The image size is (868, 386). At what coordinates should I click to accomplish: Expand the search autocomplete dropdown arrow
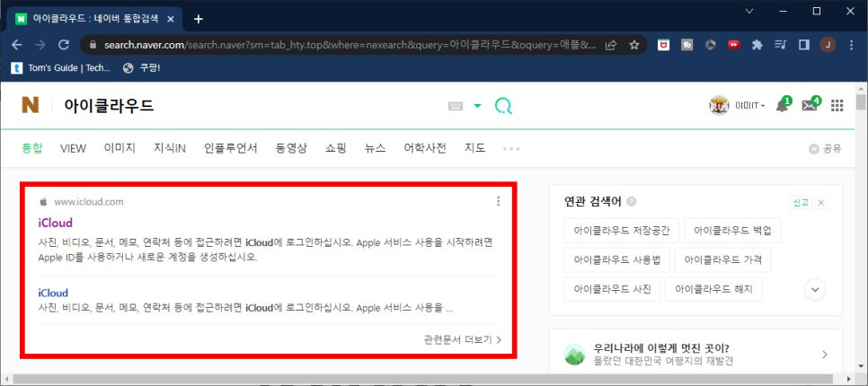477,106
